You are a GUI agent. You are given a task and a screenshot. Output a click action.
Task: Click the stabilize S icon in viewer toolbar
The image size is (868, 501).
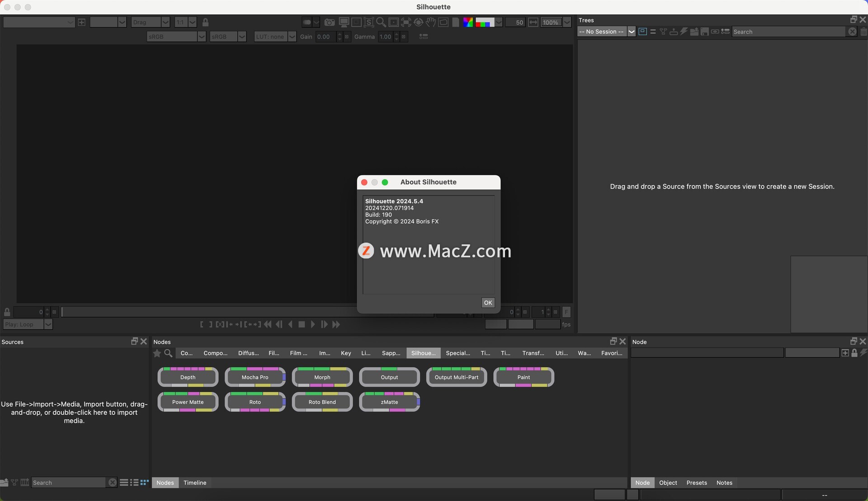(369, 22)
